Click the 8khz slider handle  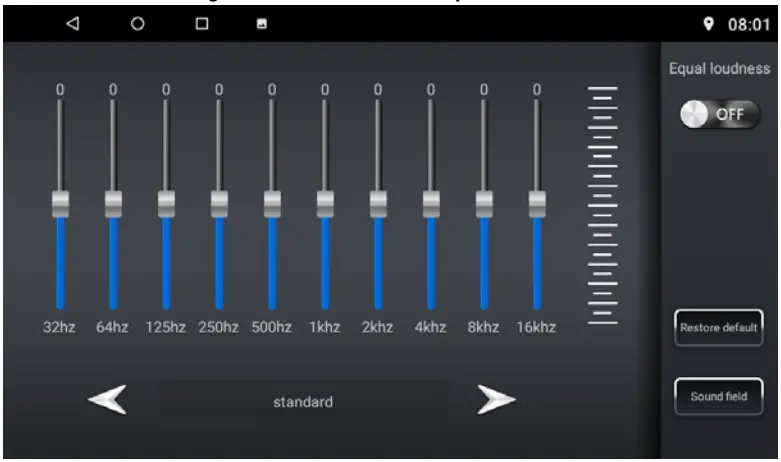(484, 204)
